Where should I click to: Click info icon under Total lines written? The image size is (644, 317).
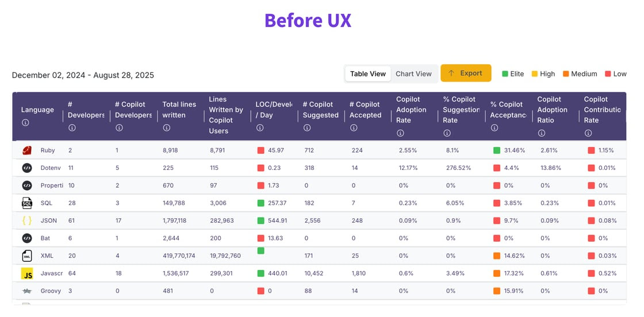(x=166, y=127)
